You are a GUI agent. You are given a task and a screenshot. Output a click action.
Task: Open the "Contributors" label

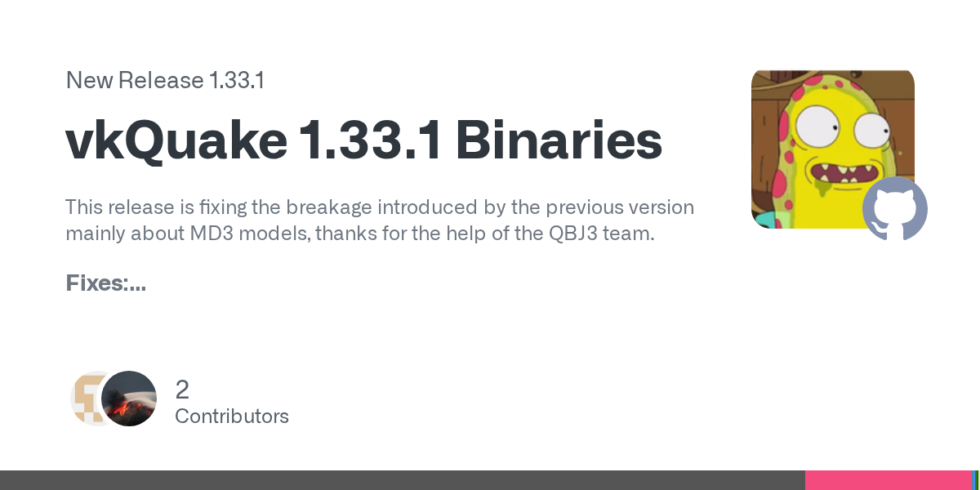[232, 416]
